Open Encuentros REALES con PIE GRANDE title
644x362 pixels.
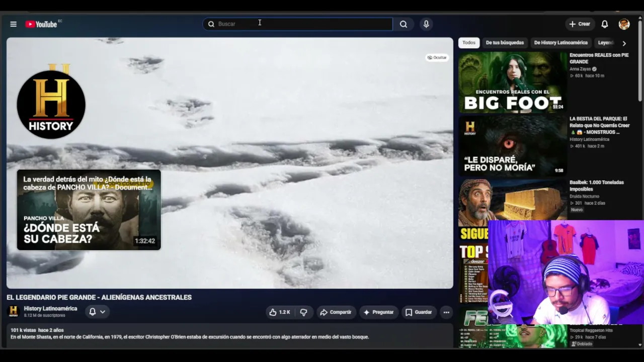pos(599,58)
